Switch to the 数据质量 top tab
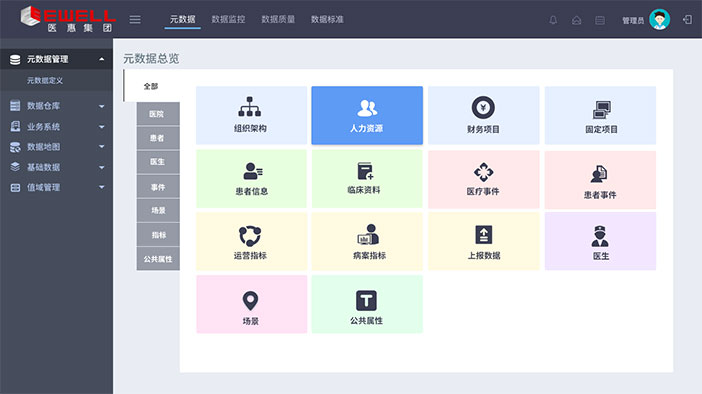Image resolution: width=702 pixels, height=394 pixels. pos(278,19)
